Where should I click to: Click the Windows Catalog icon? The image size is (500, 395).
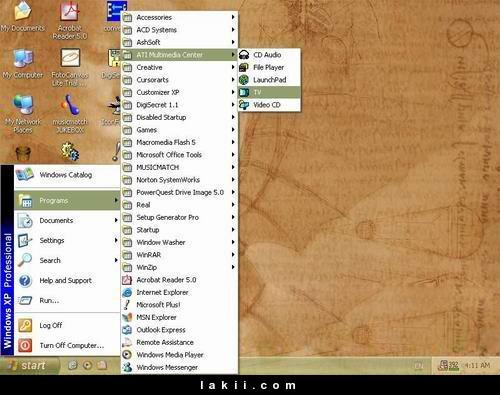[25, 174]
